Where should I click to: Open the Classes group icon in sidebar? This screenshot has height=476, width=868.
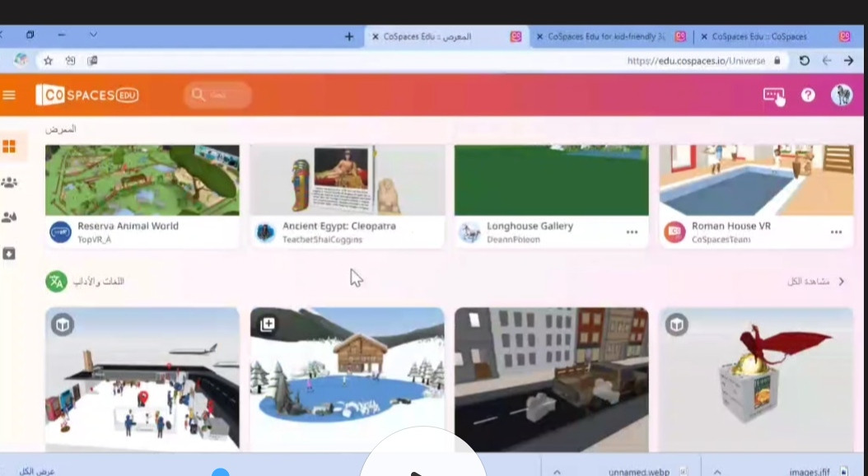point(9,182)
